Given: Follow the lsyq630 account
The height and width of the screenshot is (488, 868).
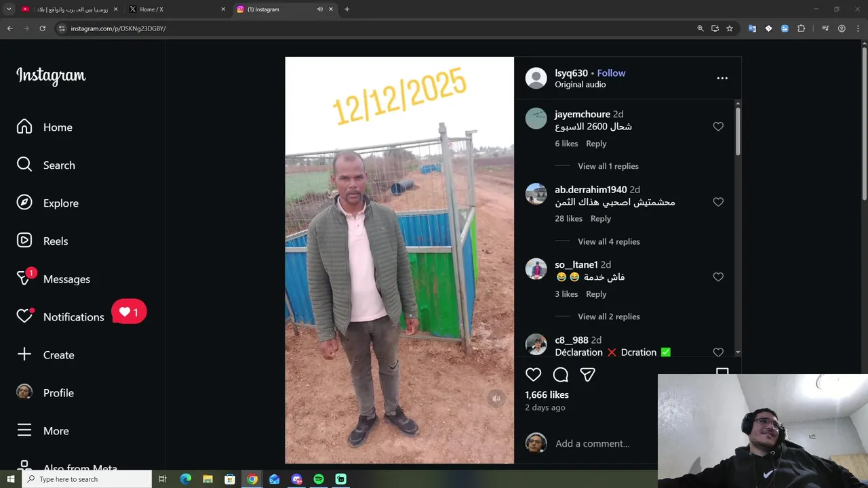Looking at the screenshot, I should 611,73.
